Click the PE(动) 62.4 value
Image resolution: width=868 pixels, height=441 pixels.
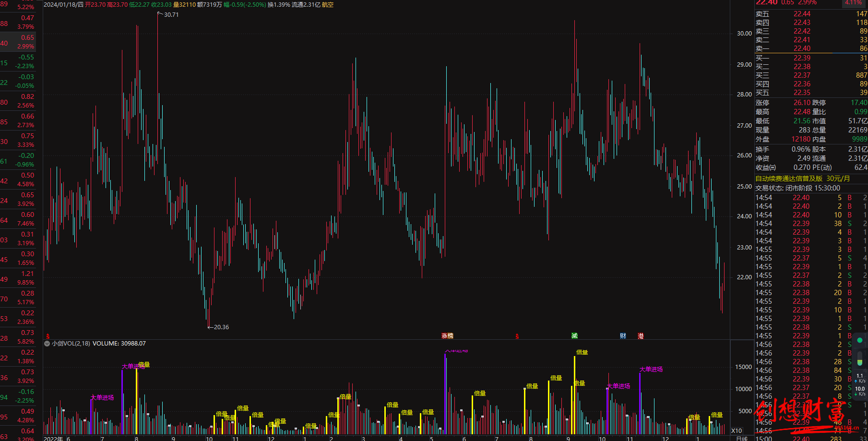tap(861, 167)
